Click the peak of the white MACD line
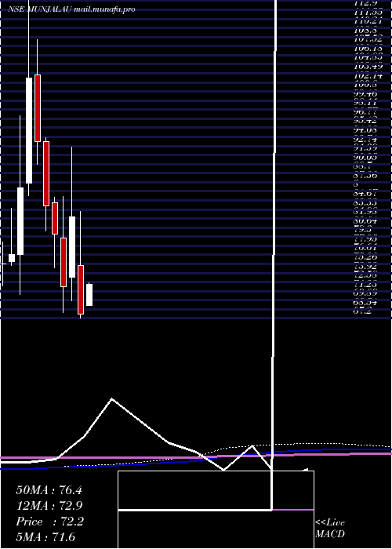This screenshot has width=392, height=549. coord(111,398)
